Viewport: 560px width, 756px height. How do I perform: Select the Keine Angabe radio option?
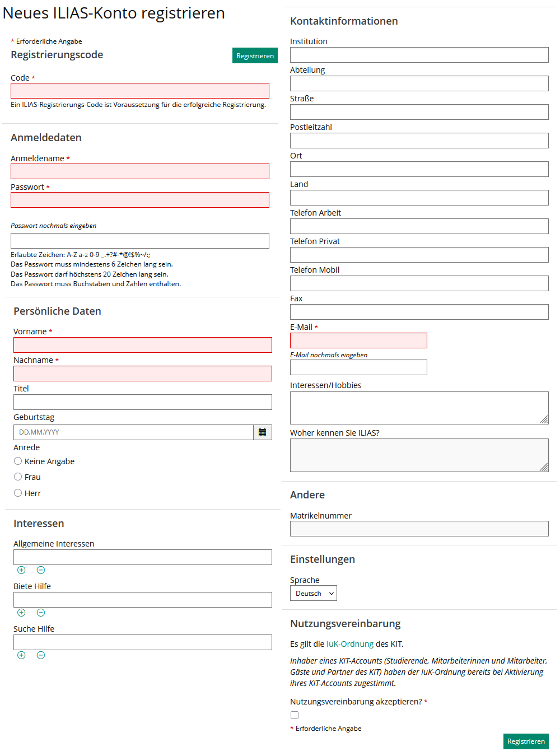18,461
